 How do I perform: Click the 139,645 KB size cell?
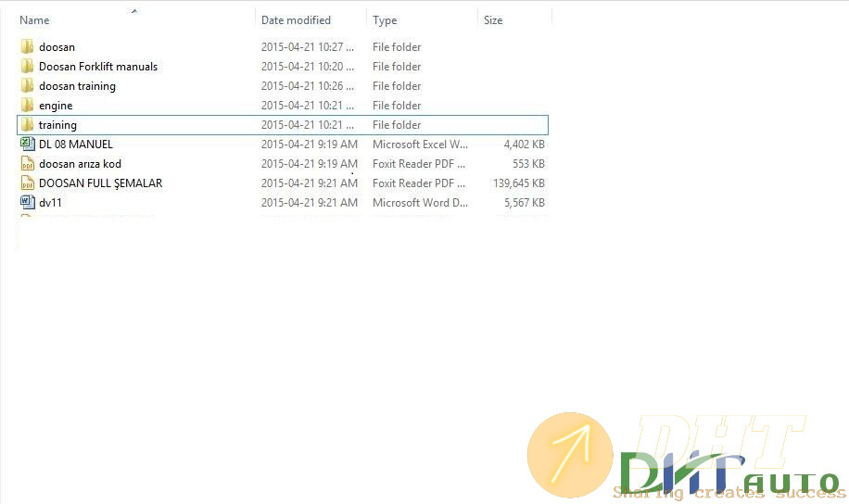coord(519,183)
